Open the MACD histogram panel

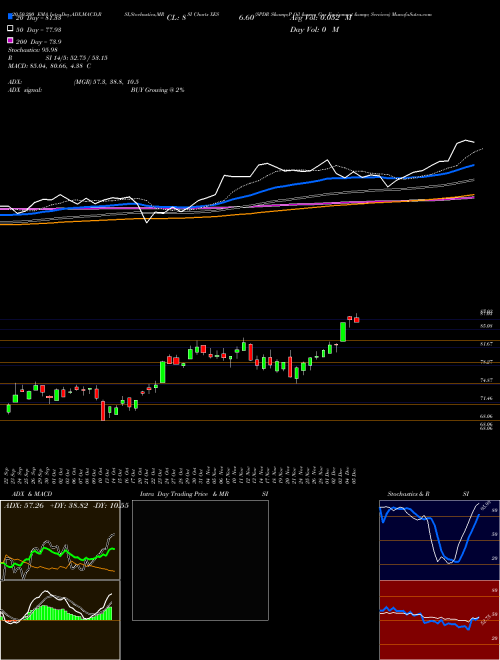tap(60, 620)
